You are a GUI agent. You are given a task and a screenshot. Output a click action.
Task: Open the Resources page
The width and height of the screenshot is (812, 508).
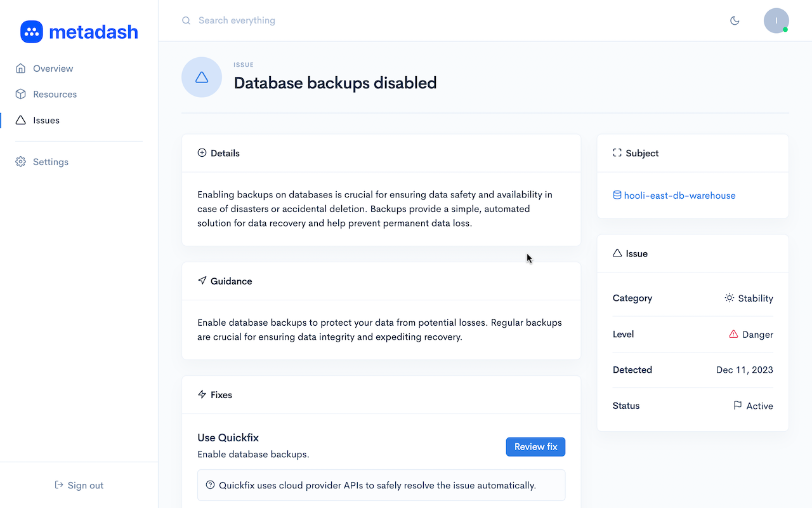[55, 95]
